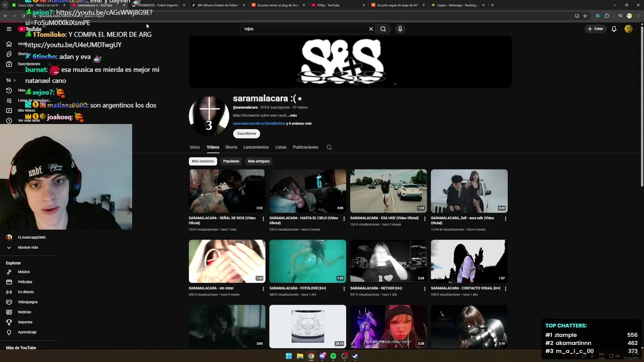Open Steam from the taskbar
The height and width of the screenshot is (362, 644).
click(355, 356)
